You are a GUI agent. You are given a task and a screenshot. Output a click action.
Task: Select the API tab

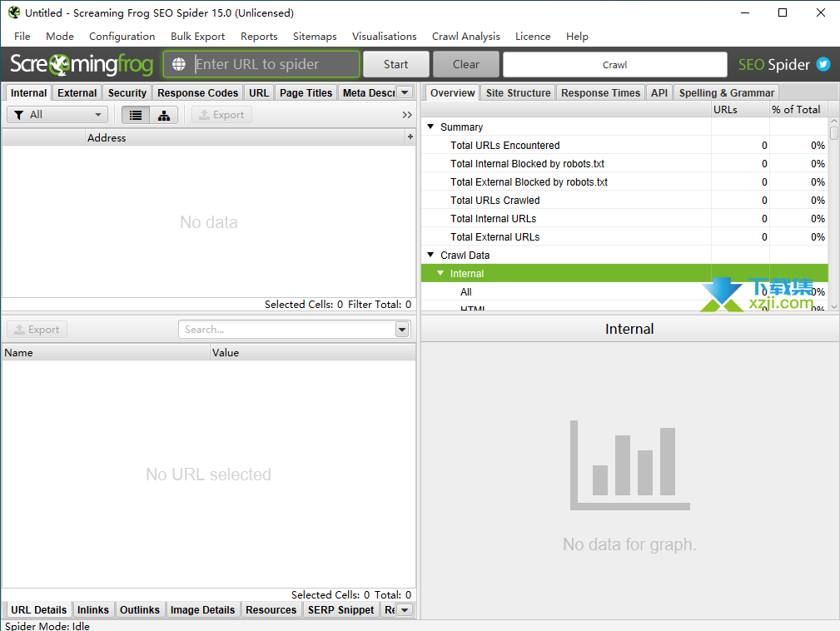click(x=659, y=92)
